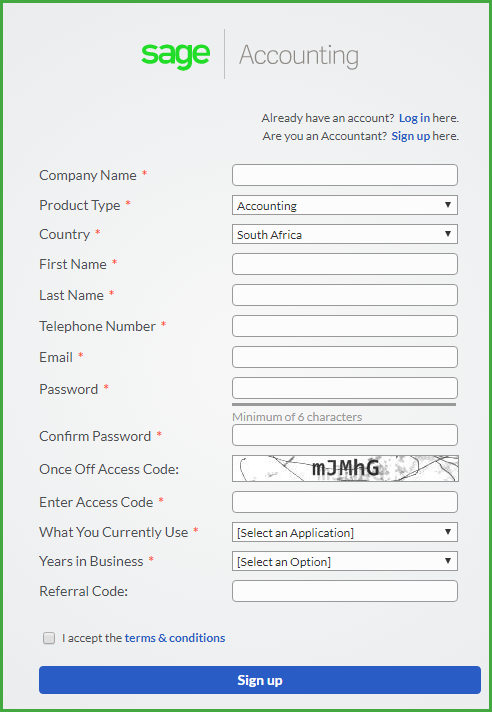Screen dimensions: 492x712
Task: Expand the Country dropdown
Action: [x=345, y=234]
